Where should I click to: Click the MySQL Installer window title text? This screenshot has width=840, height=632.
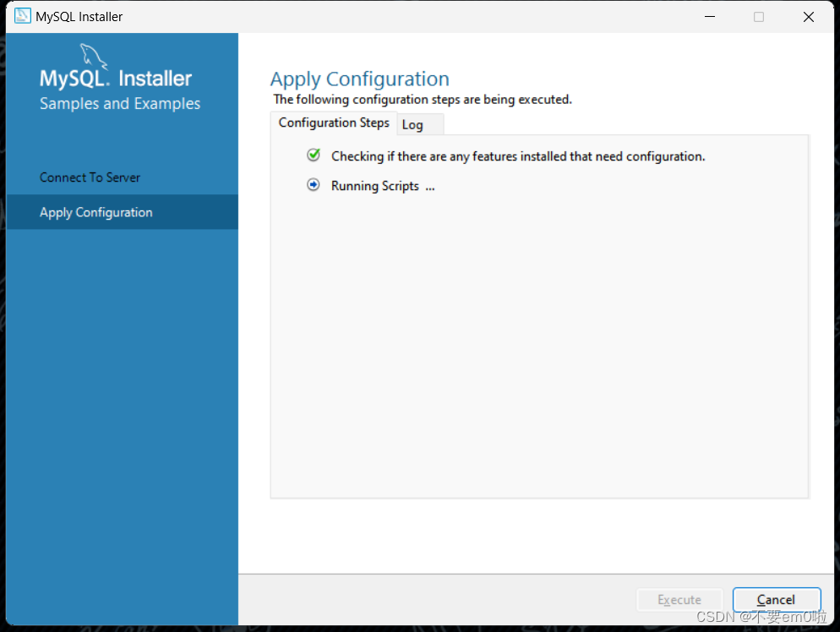pos(79,17)
